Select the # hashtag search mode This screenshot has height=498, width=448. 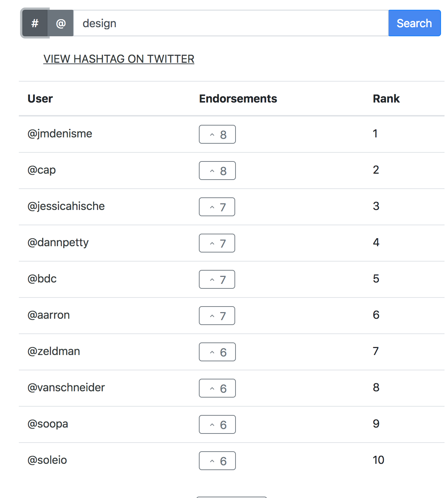click(x=35, y=23)
